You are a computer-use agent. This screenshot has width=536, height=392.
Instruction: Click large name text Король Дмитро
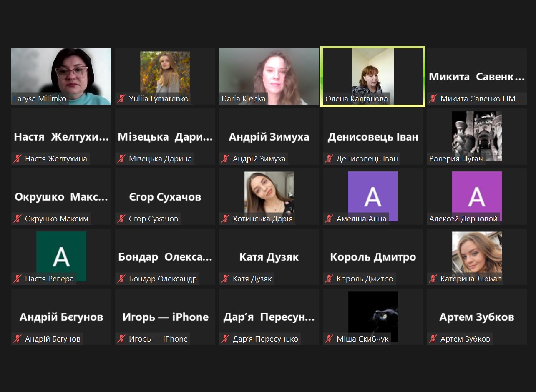tap(373, 257)
